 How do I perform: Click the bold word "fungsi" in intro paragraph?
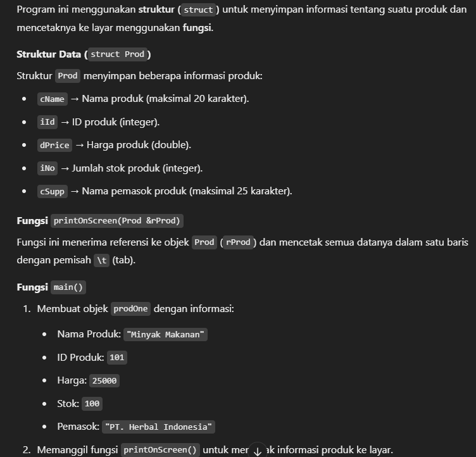click(197, 29)
